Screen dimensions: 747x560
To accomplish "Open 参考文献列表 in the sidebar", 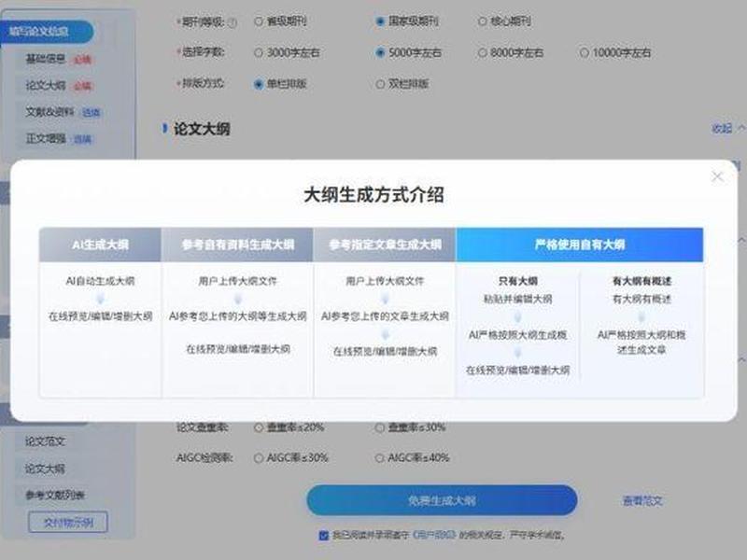I will [x=55, y=496].
